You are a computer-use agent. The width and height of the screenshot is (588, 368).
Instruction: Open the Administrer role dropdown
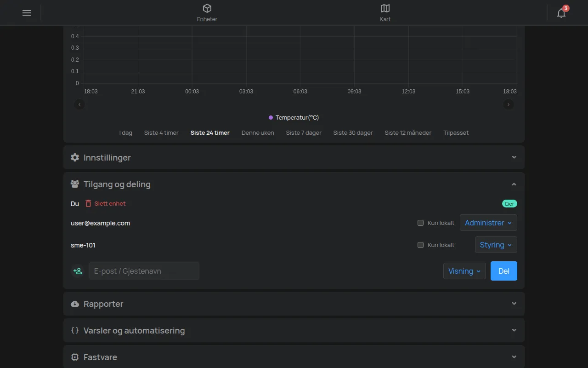tap(488, 223)
